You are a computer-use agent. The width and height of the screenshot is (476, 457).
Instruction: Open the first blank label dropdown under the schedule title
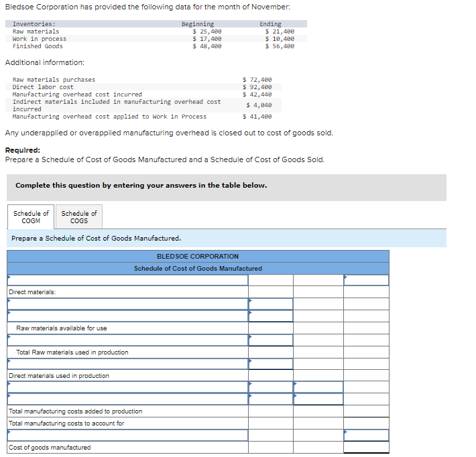point(127,280)
